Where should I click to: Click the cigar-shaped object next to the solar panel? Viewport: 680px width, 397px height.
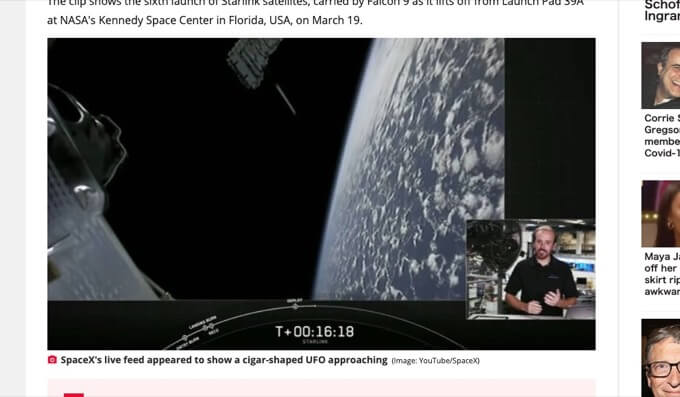(285, 99)
